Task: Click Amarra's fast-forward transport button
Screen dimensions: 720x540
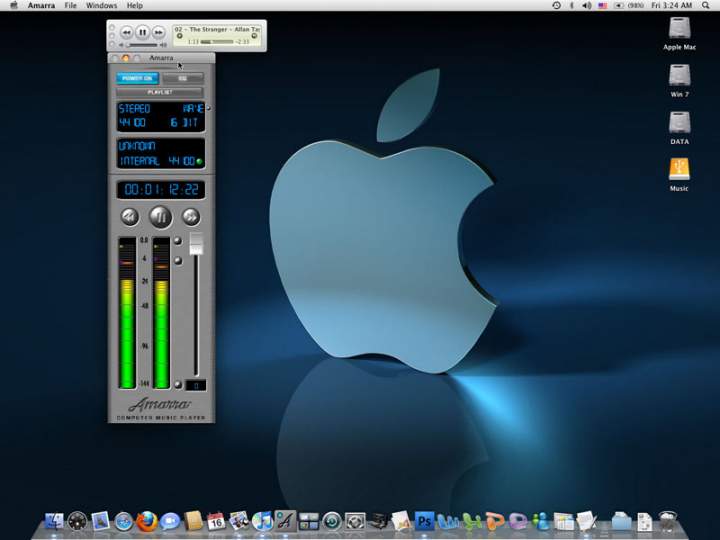Action: [191, 217]
